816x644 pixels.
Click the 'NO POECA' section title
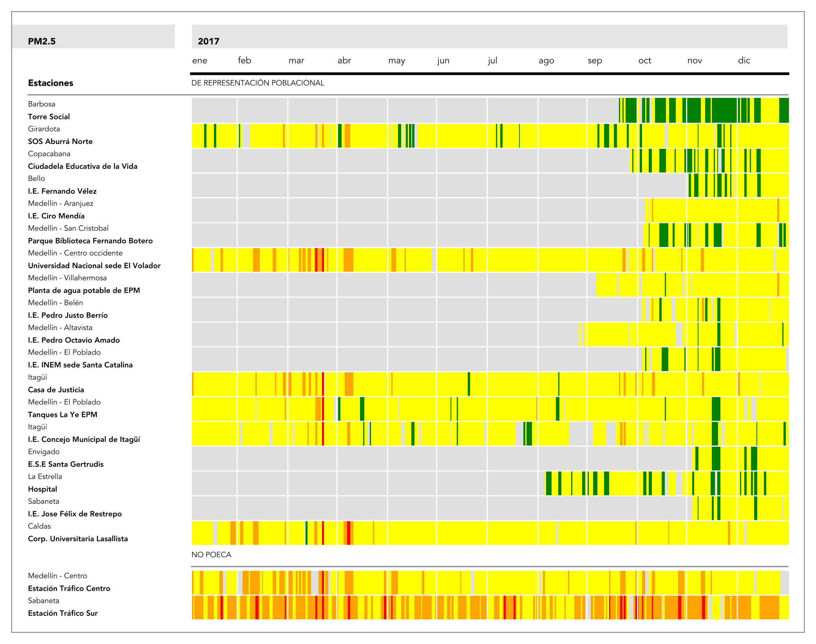tap(211, 554)
